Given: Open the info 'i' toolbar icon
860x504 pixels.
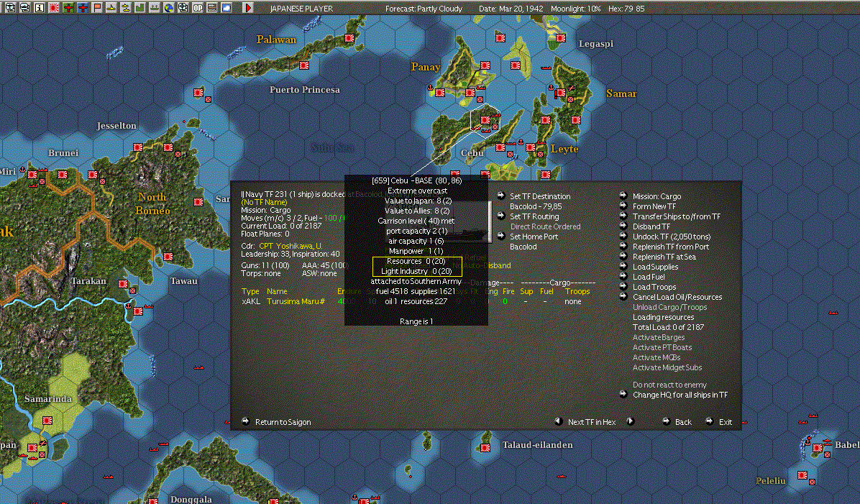Looking at the screenshot, I should pyautogui.click(x=40, y=8).
